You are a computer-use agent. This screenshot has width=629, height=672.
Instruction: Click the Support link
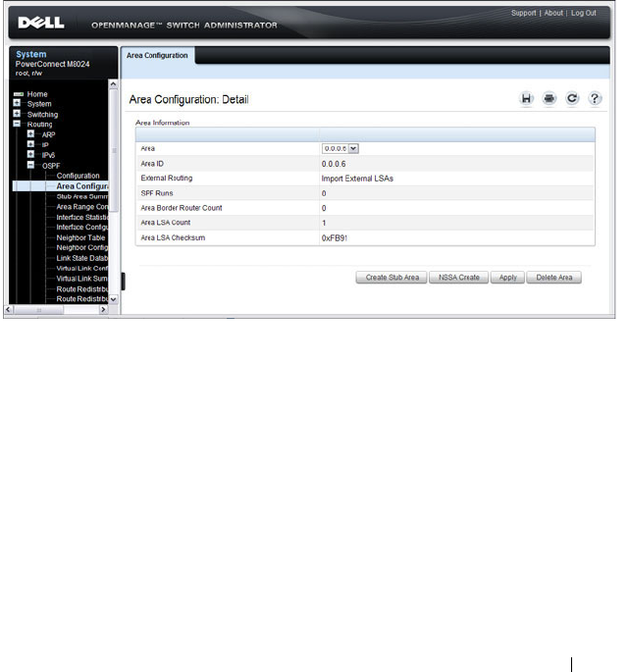click(x=523, y=13)
